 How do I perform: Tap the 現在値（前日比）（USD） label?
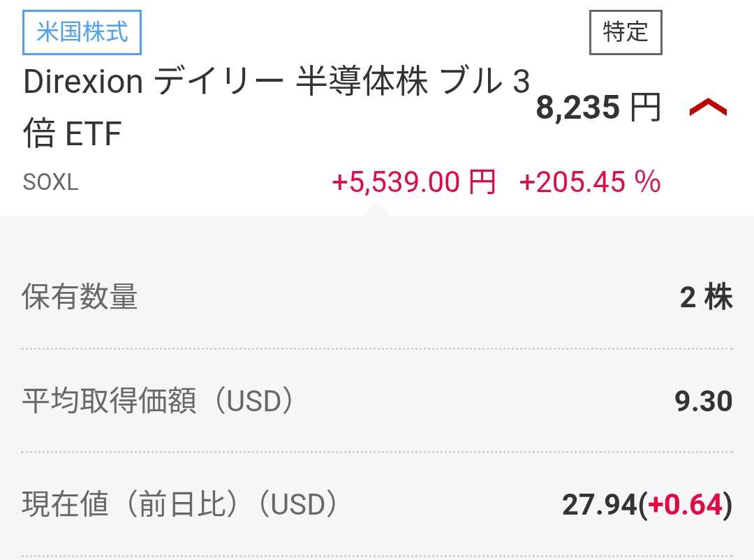[x=180, y=504]
